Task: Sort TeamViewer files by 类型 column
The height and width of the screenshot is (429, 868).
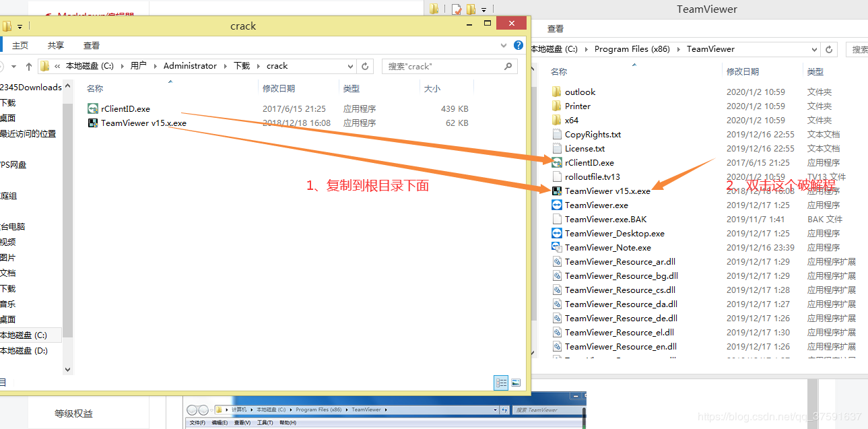Action: [815, 71]
